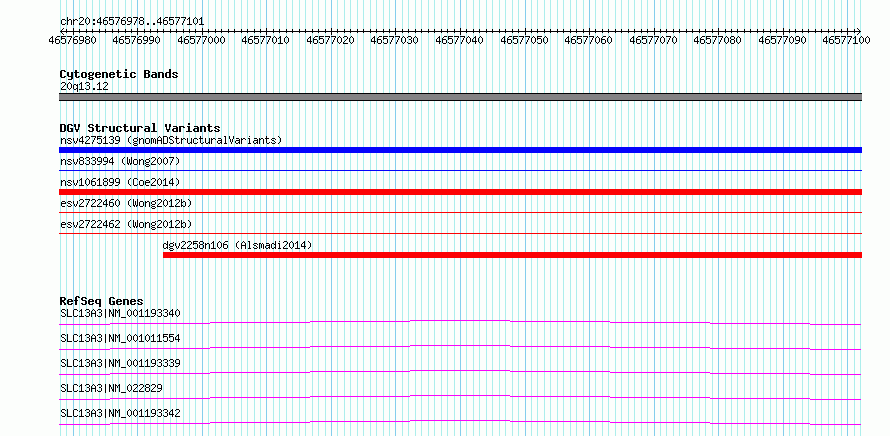Select the magenta NM_001011554 transcript line
Image resolution: width=890 pixels, height=436 pixels.
pyautogui.click(x=460, y=347)
